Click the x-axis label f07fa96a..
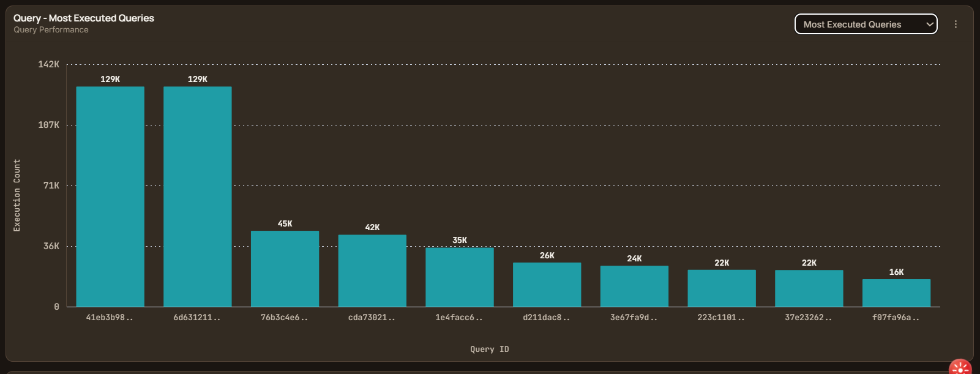The width and height of the screenshot is (980, 374). point(896,318)
